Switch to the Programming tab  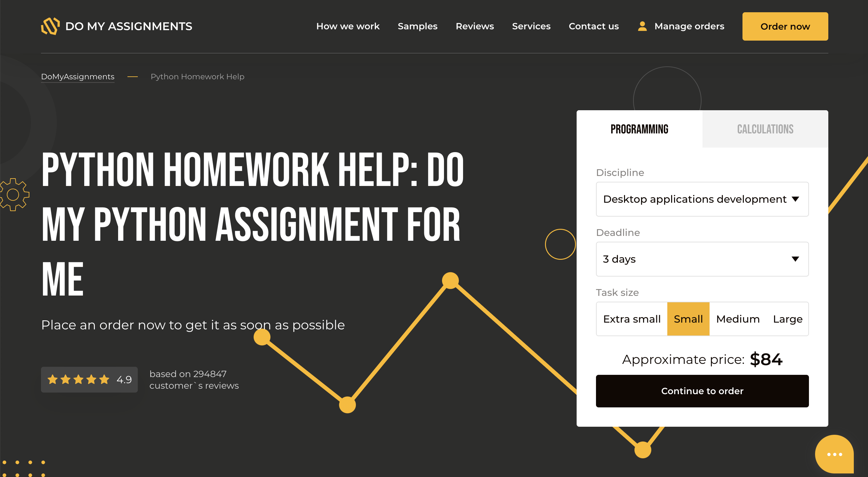tap(640, 129)
